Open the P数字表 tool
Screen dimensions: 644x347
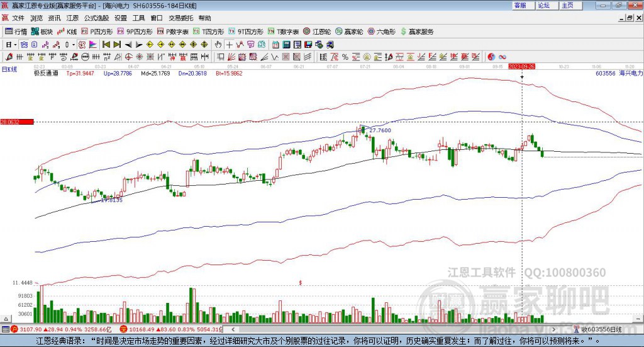[172, 31]
